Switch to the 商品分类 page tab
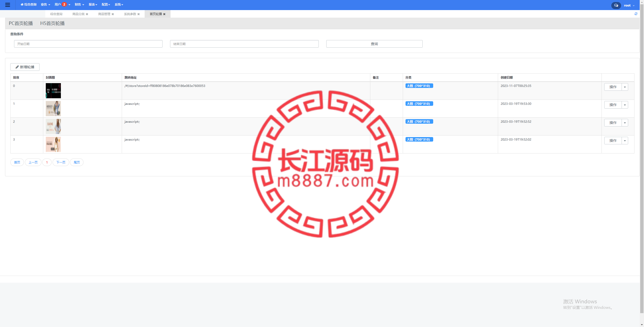 [78, 14]
